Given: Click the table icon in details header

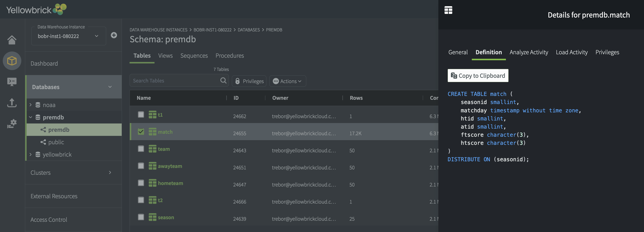Looking at the screenshot, I should (448, 10).
